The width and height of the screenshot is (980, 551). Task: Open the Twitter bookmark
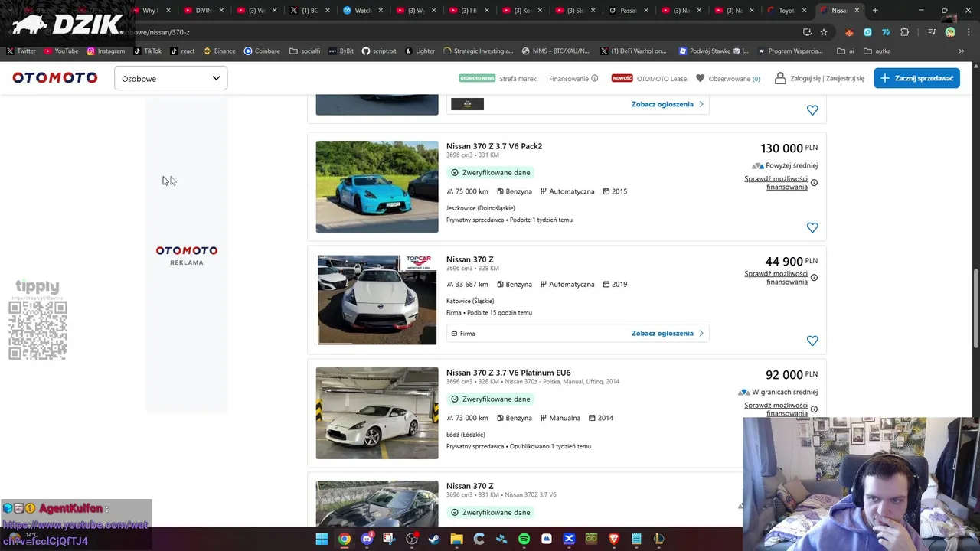coord(21,51)
